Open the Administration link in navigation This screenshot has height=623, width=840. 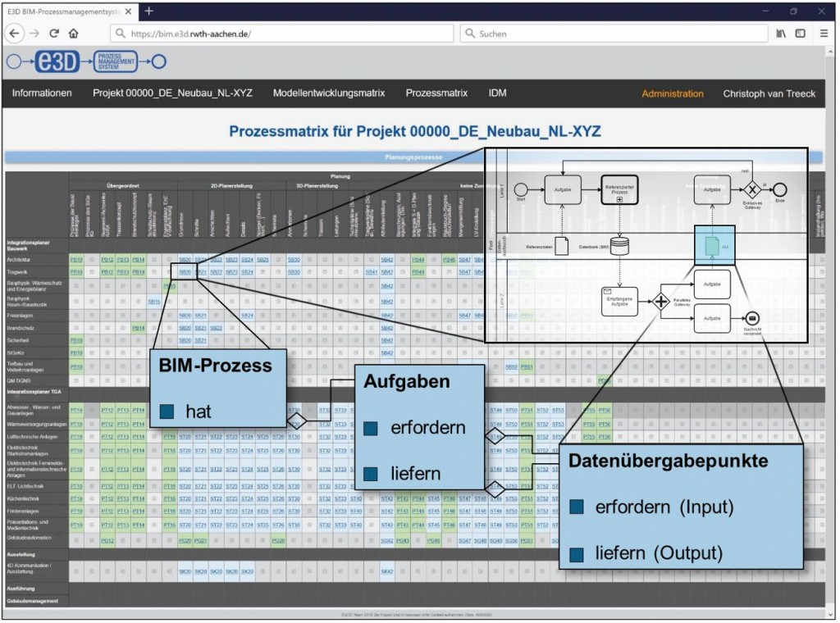pos(672,93)
